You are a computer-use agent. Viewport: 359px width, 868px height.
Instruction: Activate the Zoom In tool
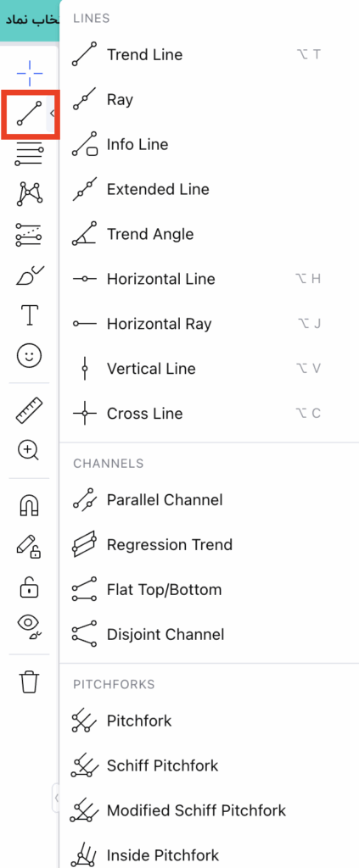pos(29,451)
